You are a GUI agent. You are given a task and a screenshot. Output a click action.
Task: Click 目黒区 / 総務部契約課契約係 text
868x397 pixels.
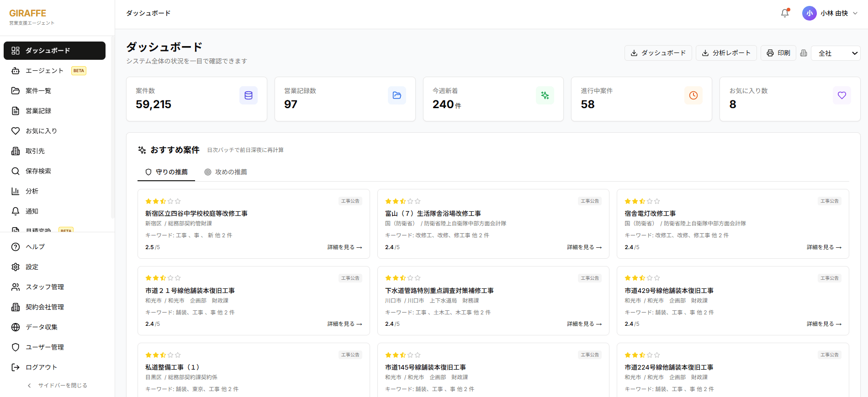(181, 377)
